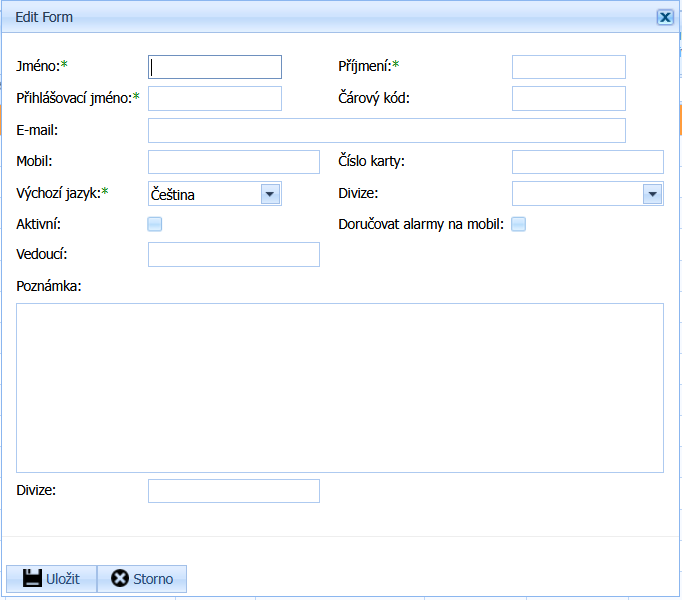Open the Výchozí jazyk dropdown arrow
This screenshot has width=682, height=600.
(270, 194)
